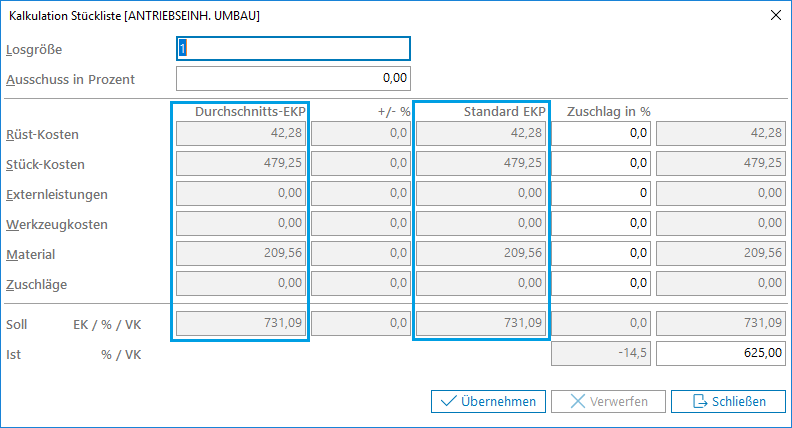Click the Soll final total field 731,09
This screenshot has height=428, width=792.
pyautogui.click(x=720, y=324)
